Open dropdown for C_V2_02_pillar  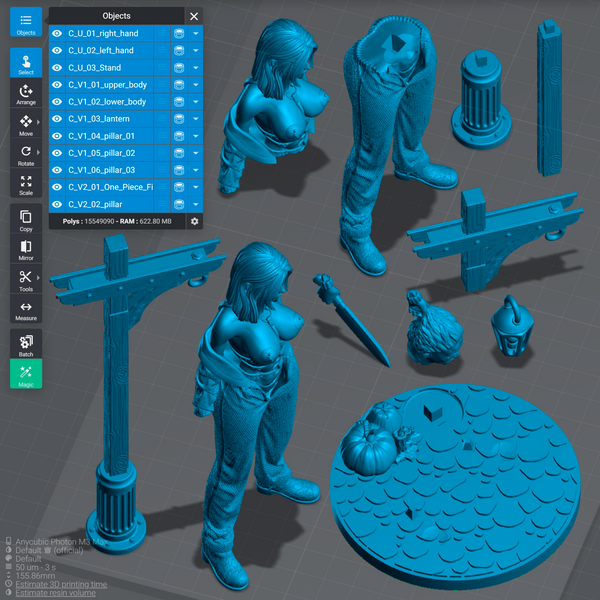(196, 204)
